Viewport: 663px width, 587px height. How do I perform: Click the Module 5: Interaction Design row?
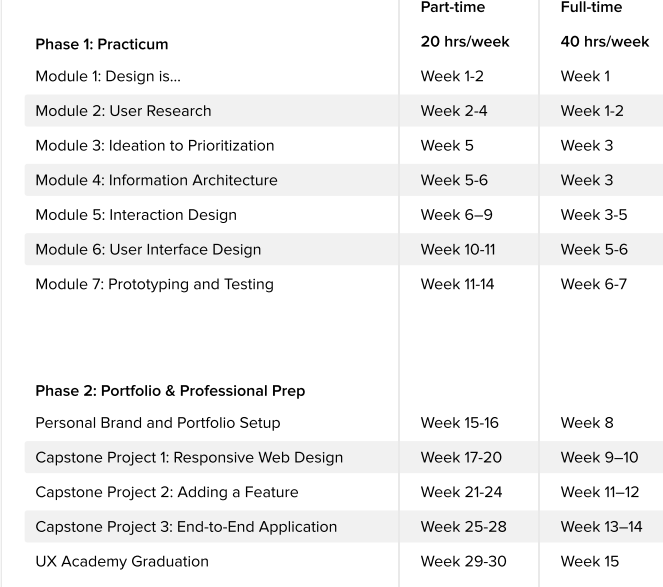point(136,215)
